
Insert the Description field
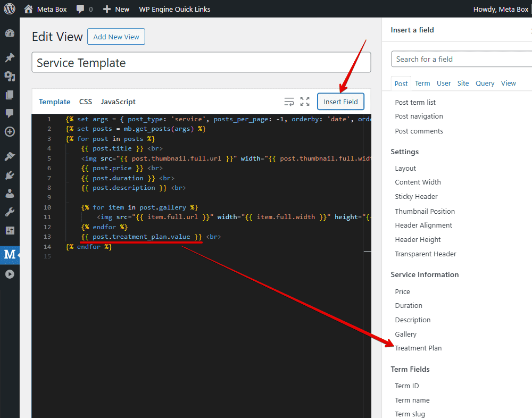tap(413, 320)
